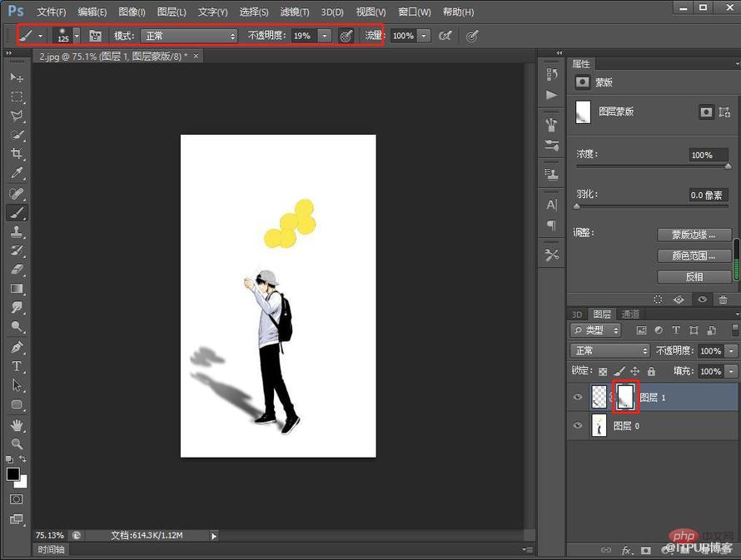Hide 图层 1 with its eye icon
Viewport: 741px width, 560px height.
pos(578,397)
